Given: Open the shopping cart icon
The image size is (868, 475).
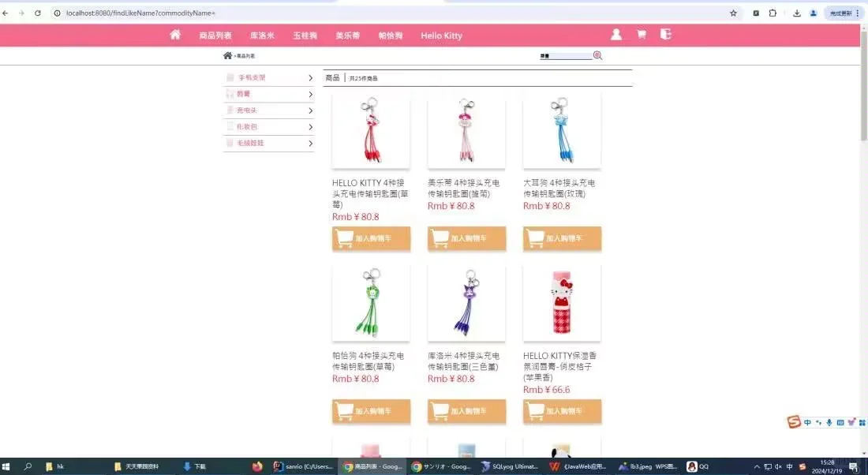Looking at the screenshot, I should 641,35.
